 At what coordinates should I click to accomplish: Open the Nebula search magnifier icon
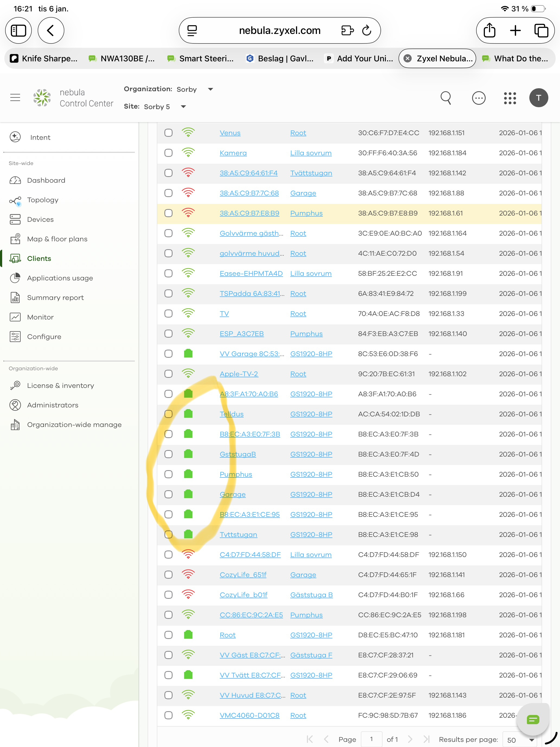[x=446, y=98]
